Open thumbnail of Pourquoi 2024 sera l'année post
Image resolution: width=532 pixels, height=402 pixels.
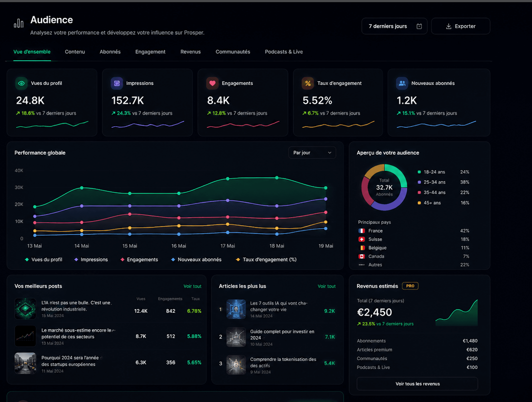pyautogui.click(x=25, y=363)
